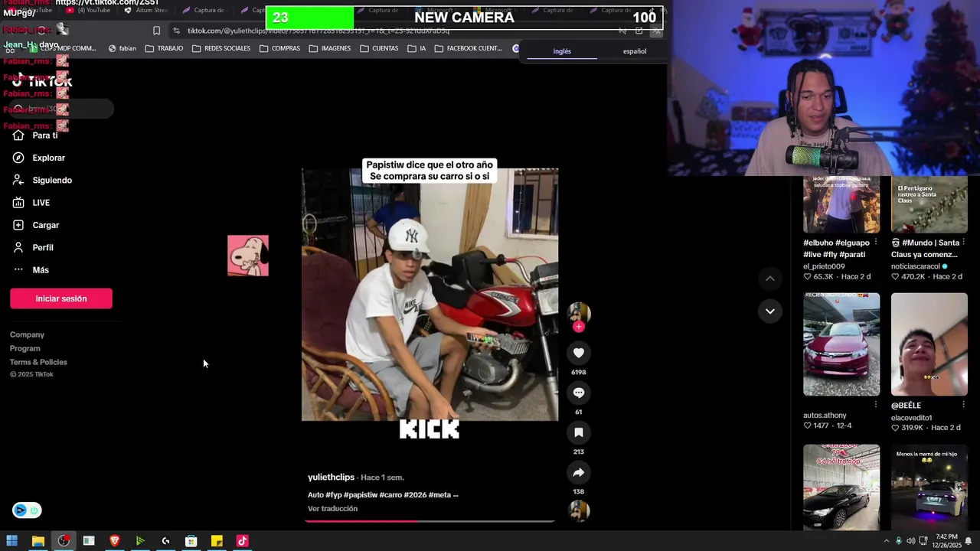Open the sound disc below the share count
980x551 pixels.
[x=579, y=510]
